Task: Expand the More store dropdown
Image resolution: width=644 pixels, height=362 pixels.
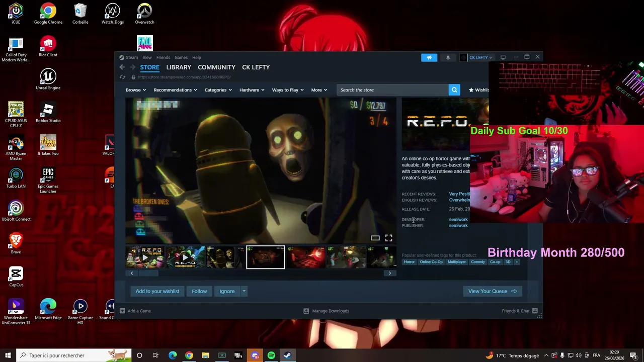Action: coord(319,90)
